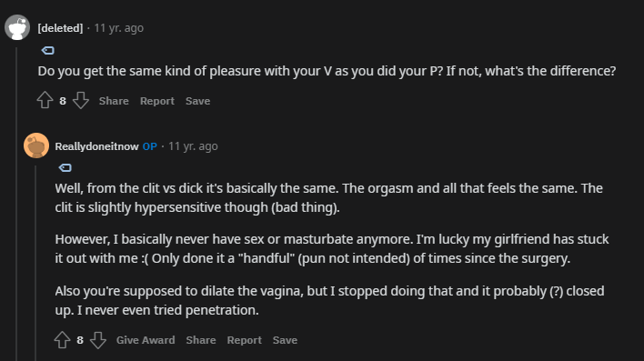The height and width of the screenshot is (361, 644).
Task: Click the reply's 11 yr. ago timestamp
Action: (193, 146)
